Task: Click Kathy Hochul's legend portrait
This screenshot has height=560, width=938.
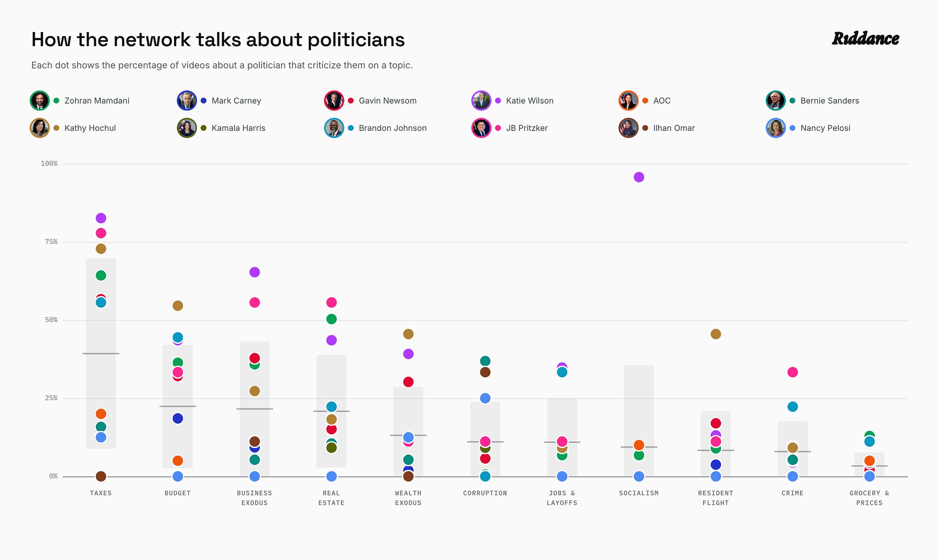Action: [x=39, y=128]
